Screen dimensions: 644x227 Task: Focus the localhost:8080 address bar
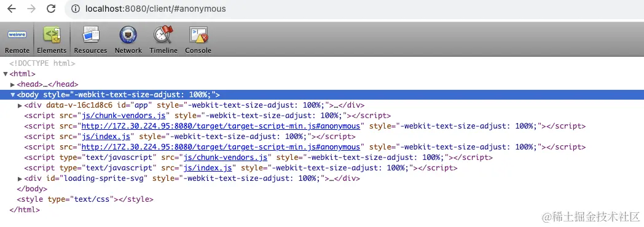[x=353, y=9]
